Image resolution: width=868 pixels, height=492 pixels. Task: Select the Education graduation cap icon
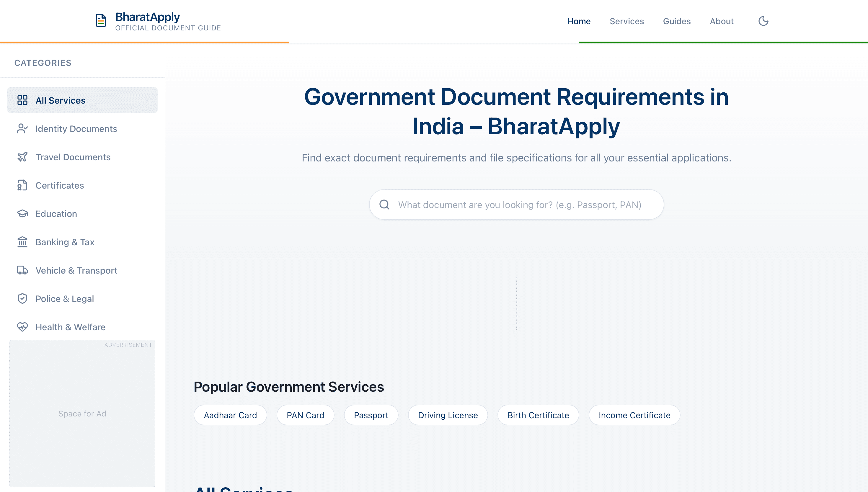click(x=22, y=214)
